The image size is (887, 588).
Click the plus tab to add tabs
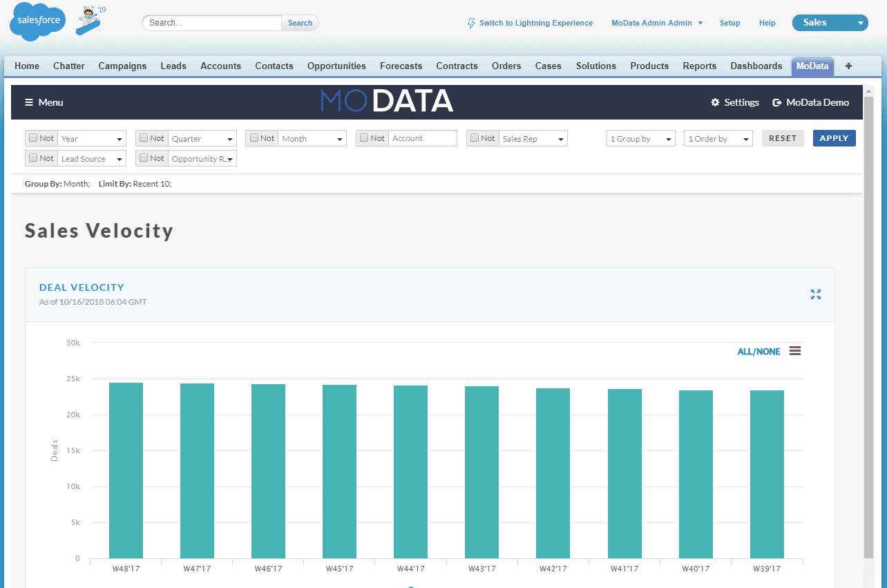pyautogui.click(x=849, y=66)
